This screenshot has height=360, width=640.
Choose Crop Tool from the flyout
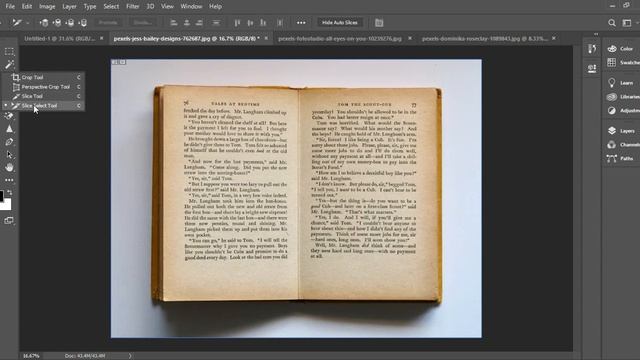click(43, 77)
